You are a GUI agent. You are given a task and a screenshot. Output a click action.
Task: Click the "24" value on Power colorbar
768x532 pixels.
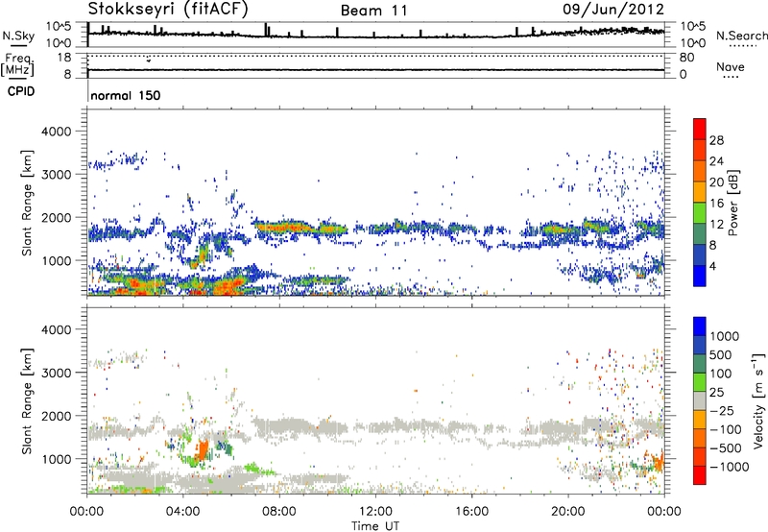click(x=716, y=161)
